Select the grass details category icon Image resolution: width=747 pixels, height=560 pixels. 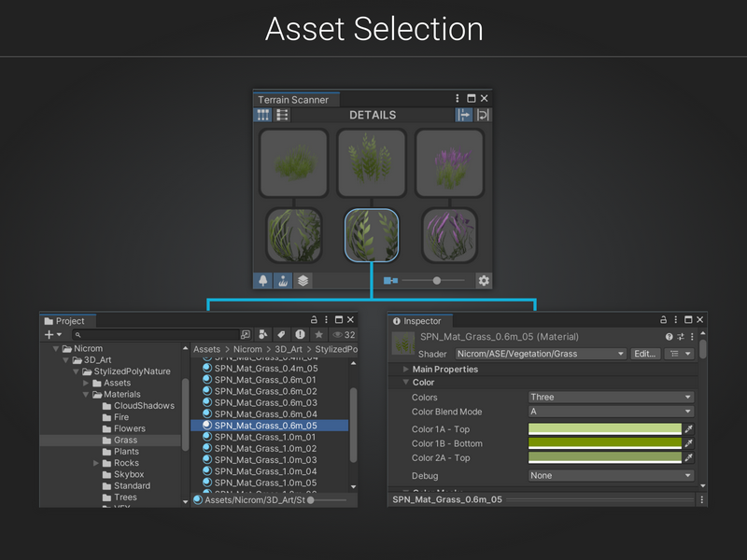[x=283, y=281]
